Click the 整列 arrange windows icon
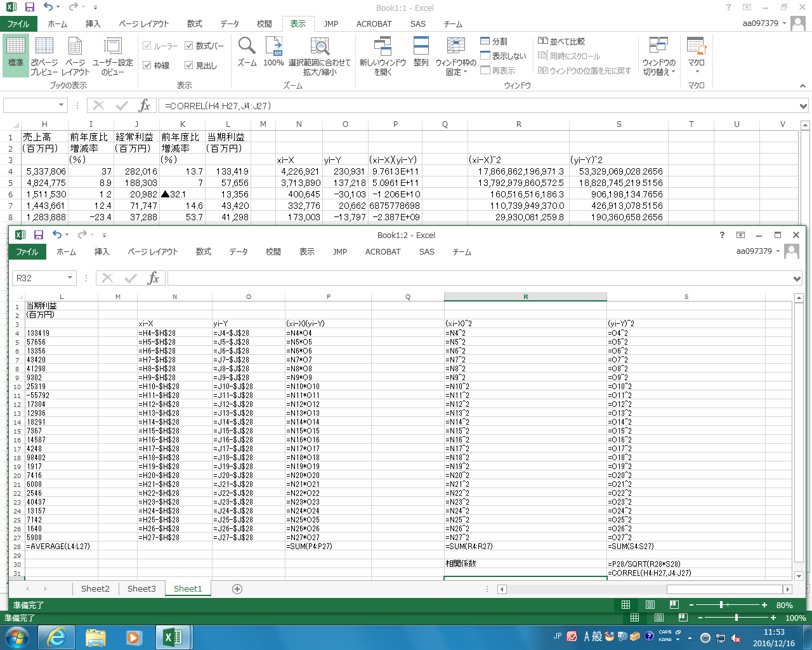 pos(421,47)
